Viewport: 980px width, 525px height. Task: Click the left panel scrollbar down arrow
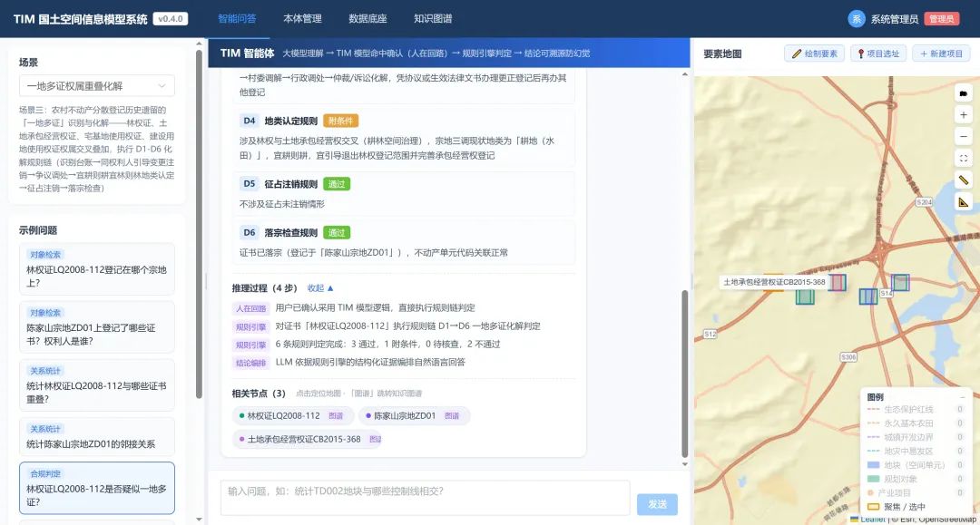pyautogui.click(x=199, y=519)
